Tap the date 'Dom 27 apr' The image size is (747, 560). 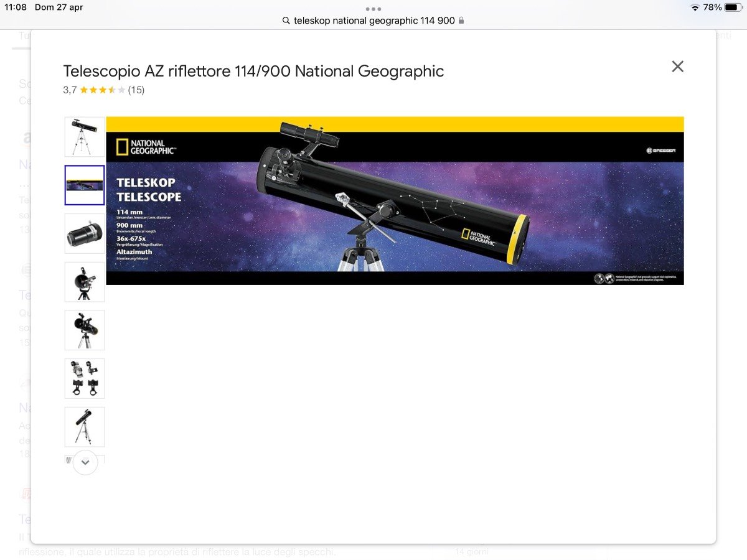(59, 7)
